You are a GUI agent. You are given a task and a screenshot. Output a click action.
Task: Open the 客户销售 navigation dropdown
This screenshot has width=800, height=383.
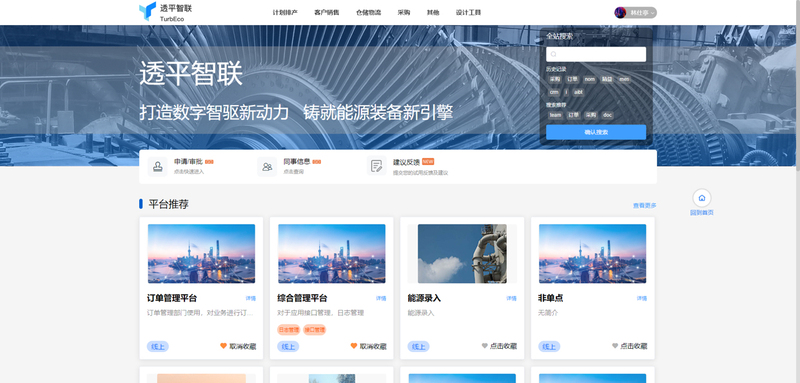point(327,13)
